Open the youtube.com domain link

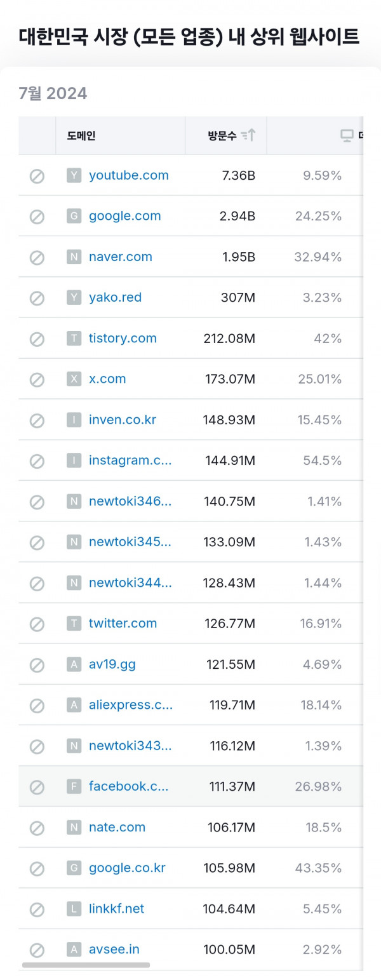129,175
